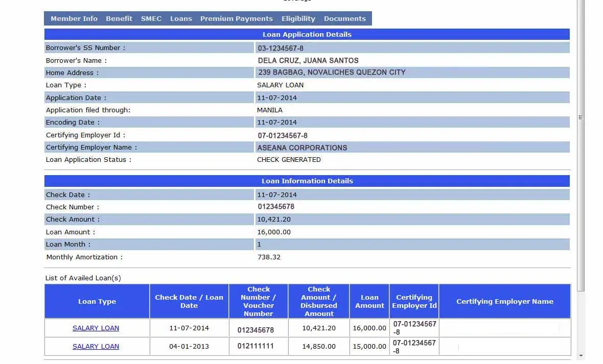
Task: Select Certifying Employer Id 07-01234567-8 value
Action: (x=282, y=135)
